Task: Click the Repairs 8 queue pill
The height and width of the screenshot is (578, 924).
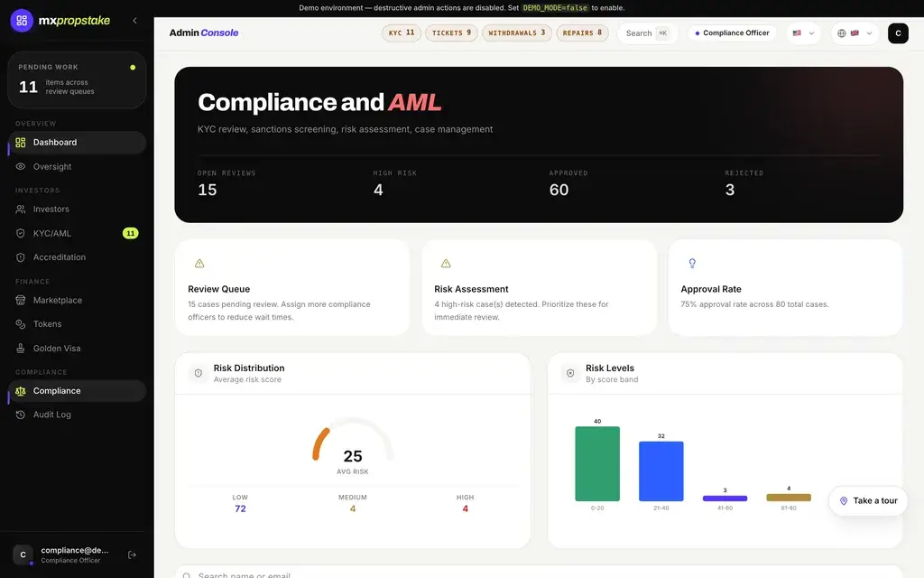Action: pos(582,33)
